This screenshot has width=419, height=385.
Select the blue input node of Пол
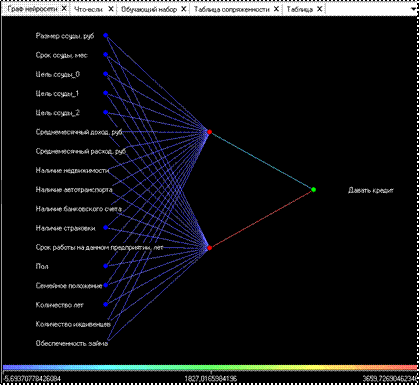pos(106,266)
